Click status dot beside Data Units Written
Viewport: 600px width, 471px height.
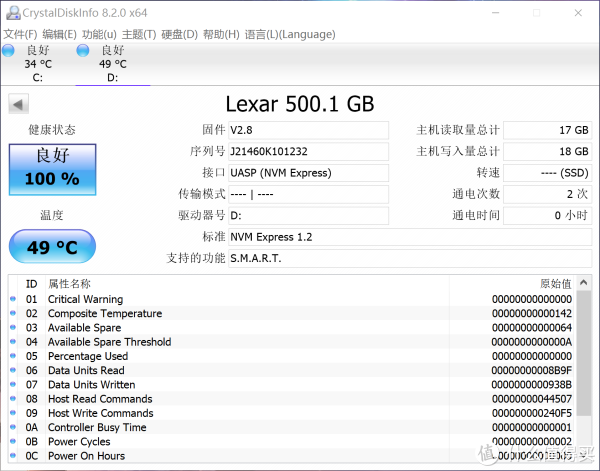click(13, 384)
